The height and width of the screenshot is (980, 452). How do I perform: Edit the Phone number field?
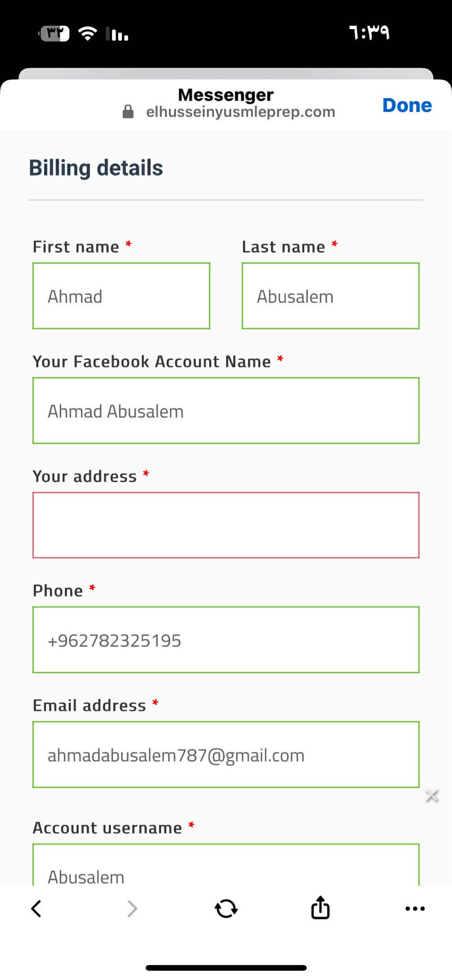pyautogui.click(x=226, y=640)
